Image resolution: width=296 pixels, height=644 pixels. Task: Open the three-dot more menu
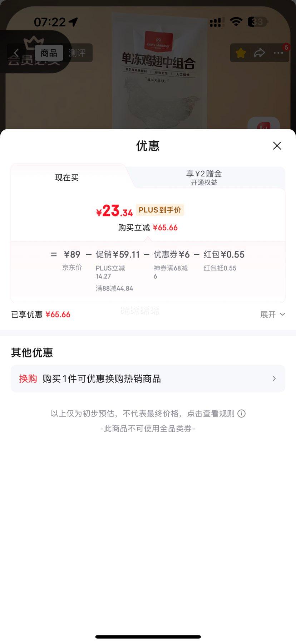click(x=278, y=53)
